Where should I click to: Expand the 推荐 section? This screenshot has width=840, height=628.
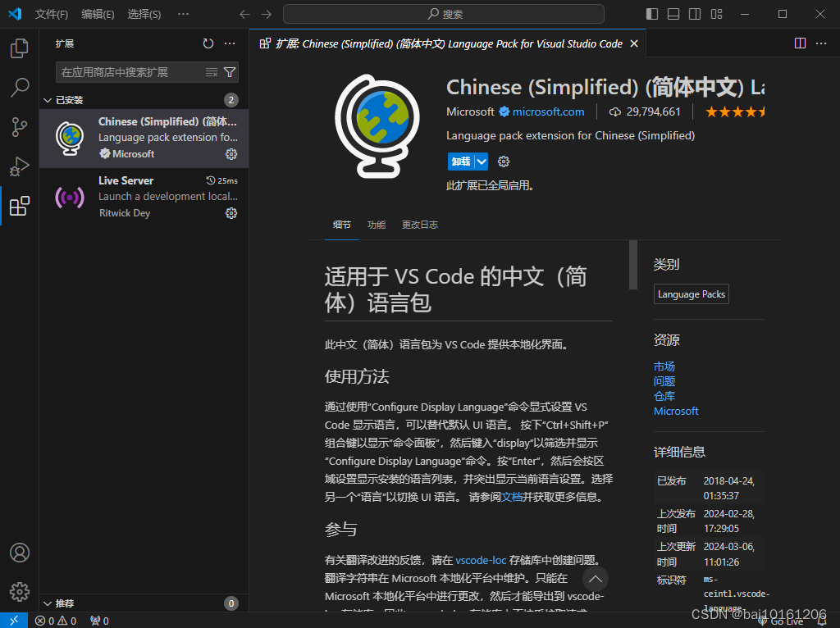(x=144, y=603)
